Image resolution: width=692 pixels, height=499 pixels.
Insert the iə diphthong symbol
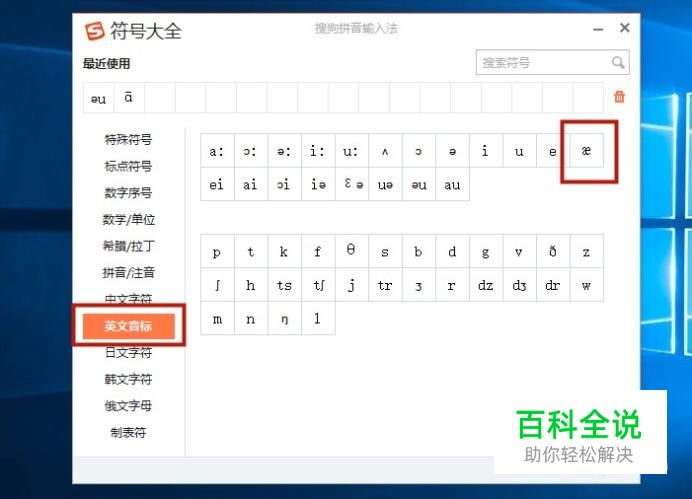point(318,184)
